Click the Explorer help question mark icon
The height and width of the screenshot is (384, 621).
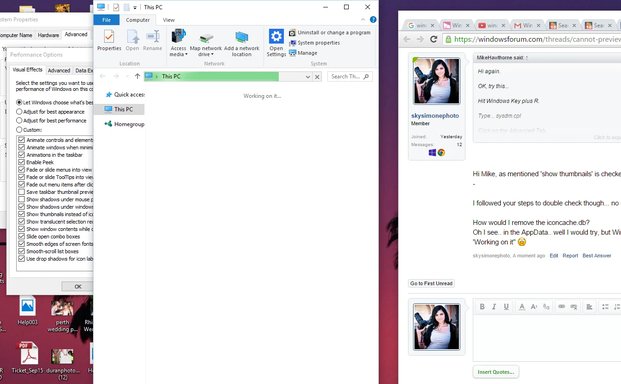373,19
